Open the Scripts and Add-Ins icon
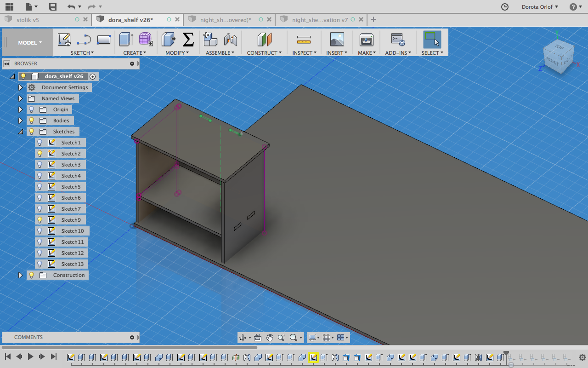The height and width of the screenshot is (368, 588). (x=398, y=40)
